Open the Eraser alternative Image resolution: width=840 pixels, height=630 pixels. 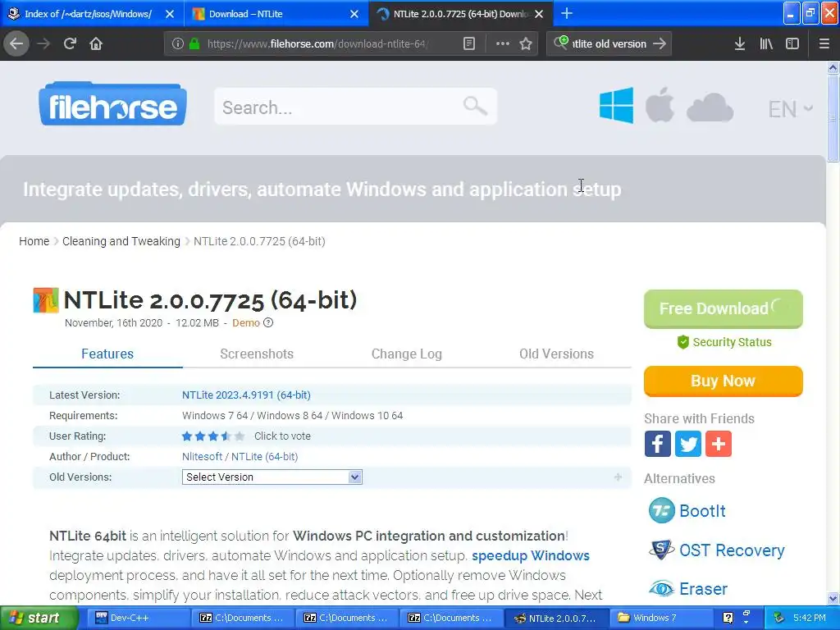click(x=688, y=589)
